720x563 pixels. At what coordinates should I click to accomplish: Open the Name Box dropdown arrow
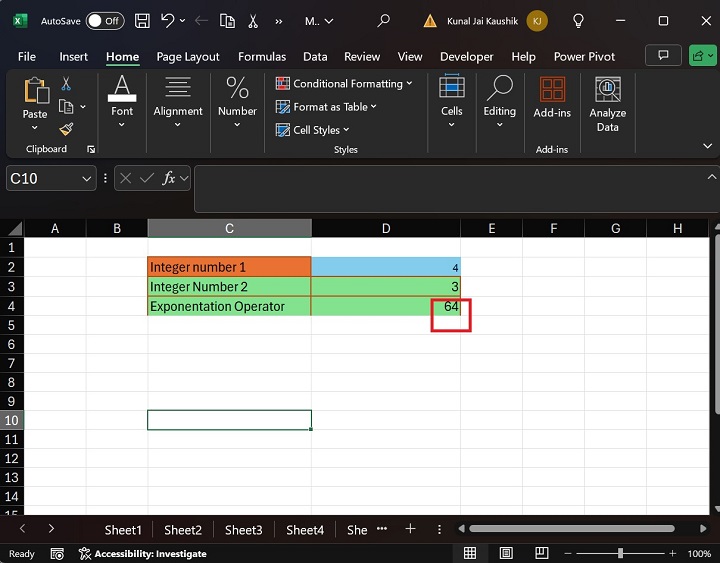tap(86, 178)
